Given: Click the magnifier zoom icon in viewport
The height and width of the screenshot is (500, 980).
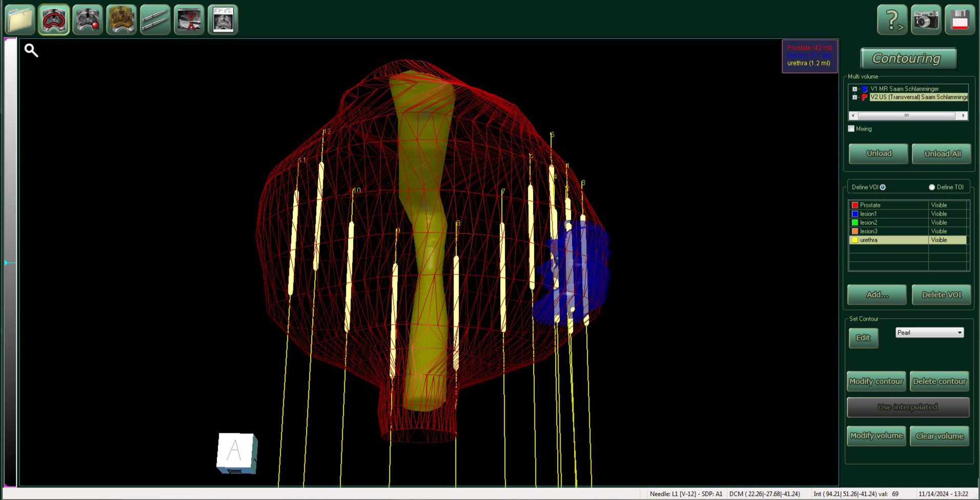Looking at the screenshot, I should pos(31,50).
